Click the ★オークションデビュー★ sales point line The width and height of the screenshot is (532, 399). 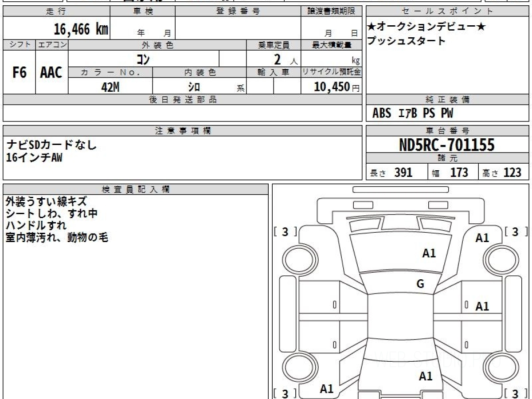pyautogui.click(x=426, y=27)
